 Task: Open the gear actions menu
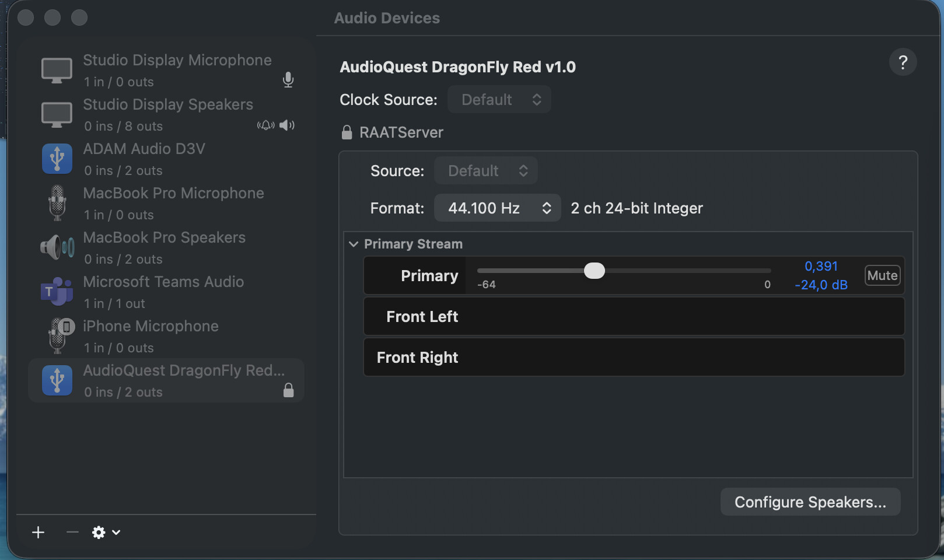(x=106, y=532)
